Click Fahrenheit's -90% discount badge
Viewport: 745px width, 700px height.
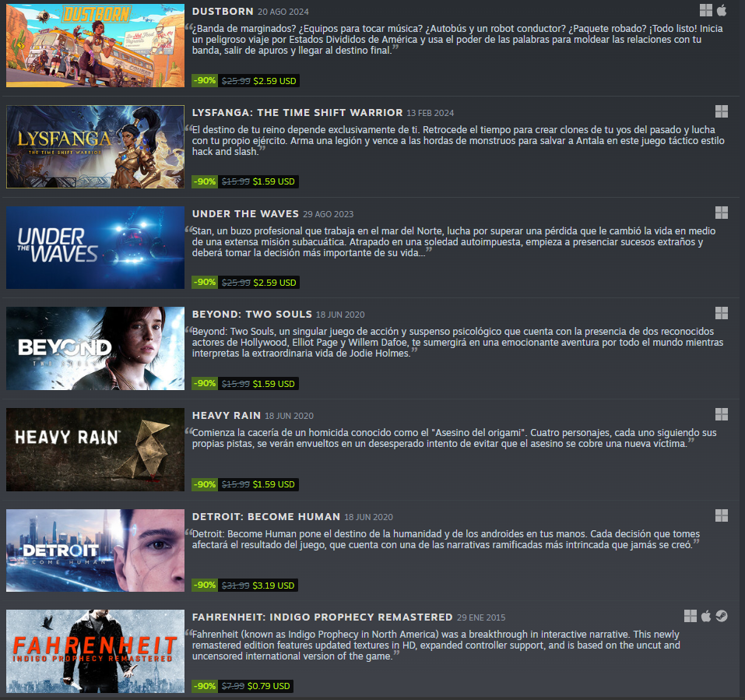tap(205, 686)
